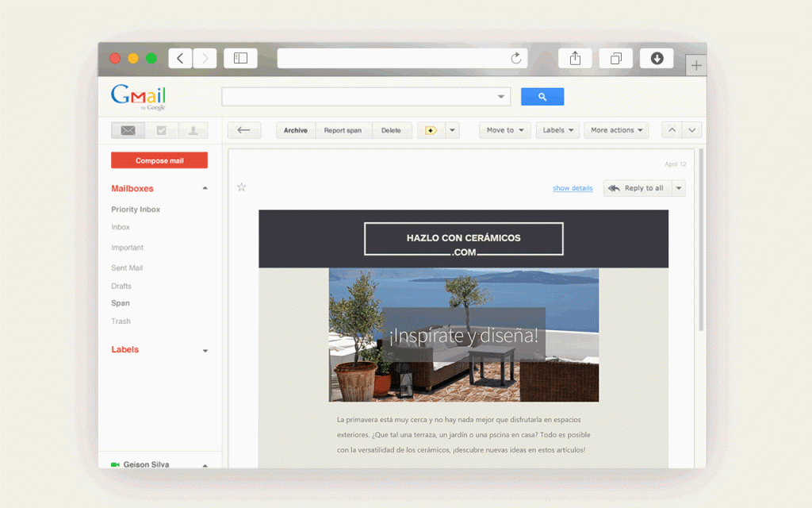Open the Move to dropdown

[505, 131]
